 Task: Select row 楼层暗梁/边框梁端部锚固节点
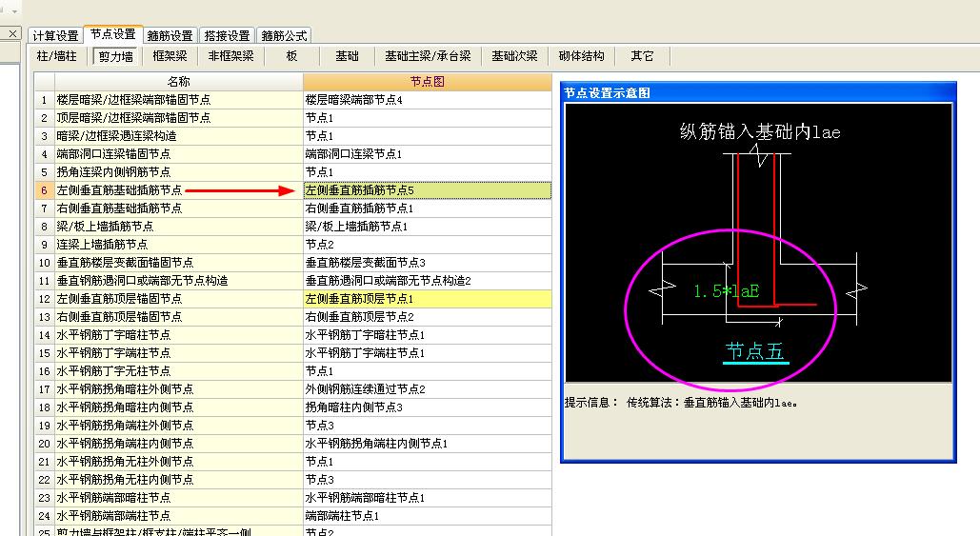(x=179, y=100)
